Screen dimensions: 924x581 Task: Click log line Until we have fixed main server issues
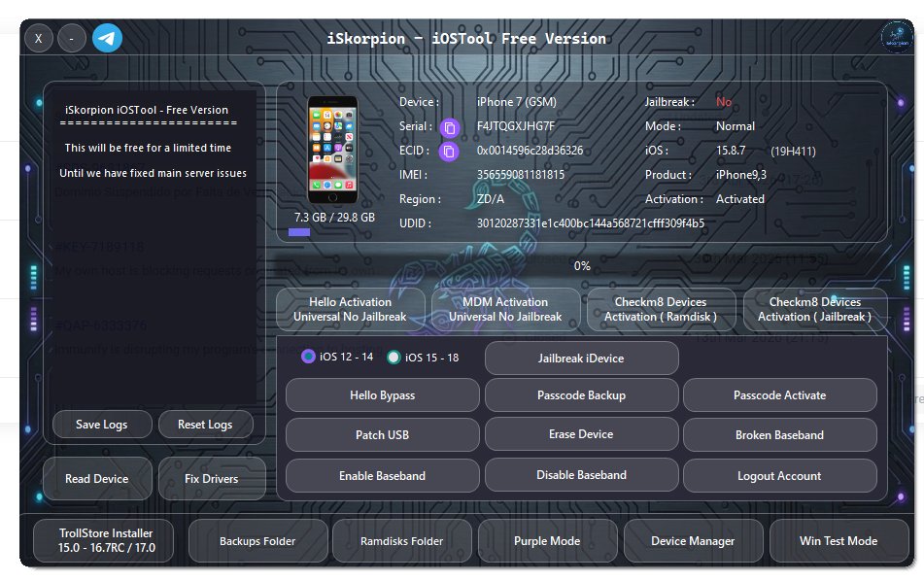[154, 173]
